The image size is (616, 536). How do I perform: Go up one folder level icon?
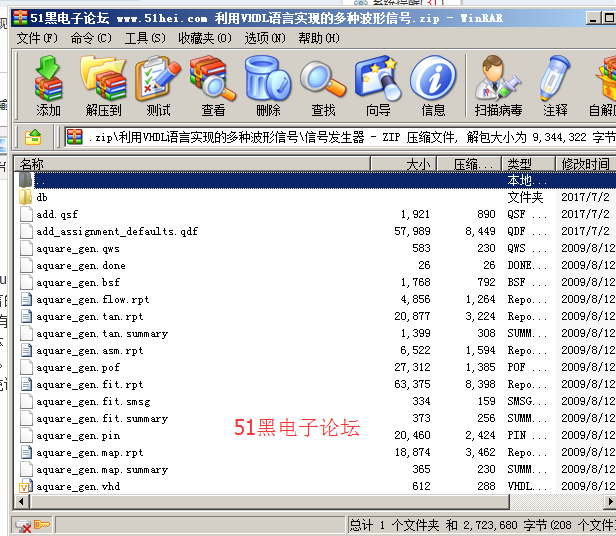(33, 137)
